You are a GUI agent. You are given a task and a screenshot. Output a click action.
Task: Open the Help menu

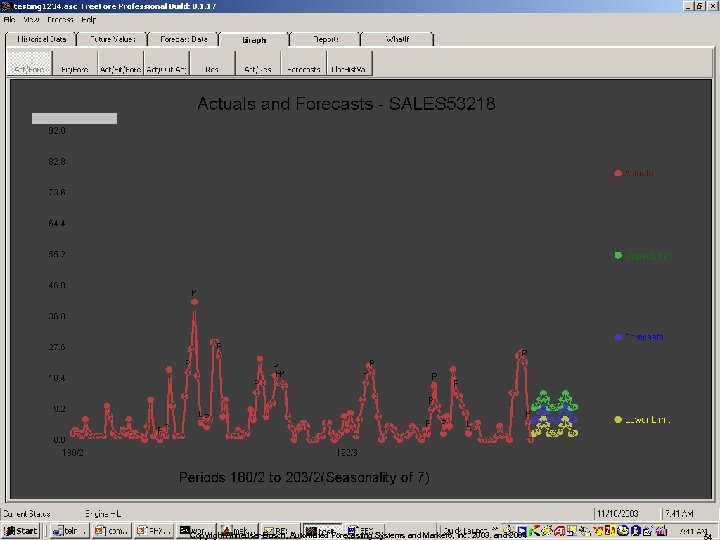tap(89, 20)
